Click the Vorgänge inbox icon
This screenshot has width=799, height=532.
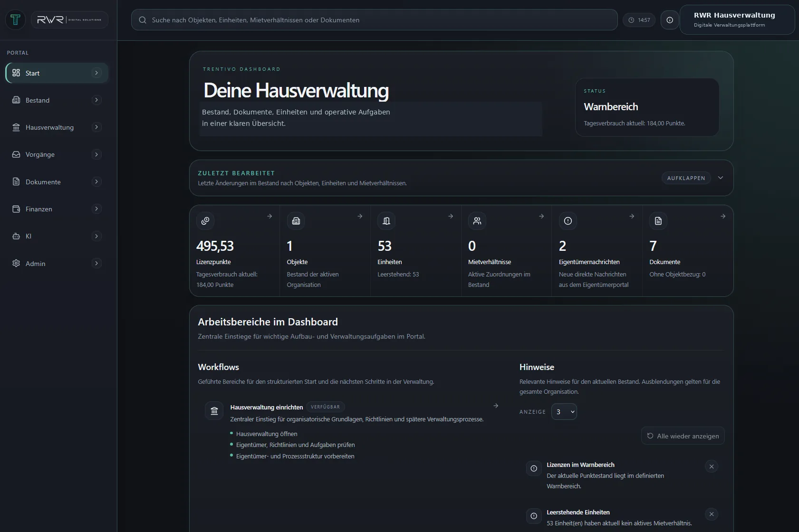(16, 154)
